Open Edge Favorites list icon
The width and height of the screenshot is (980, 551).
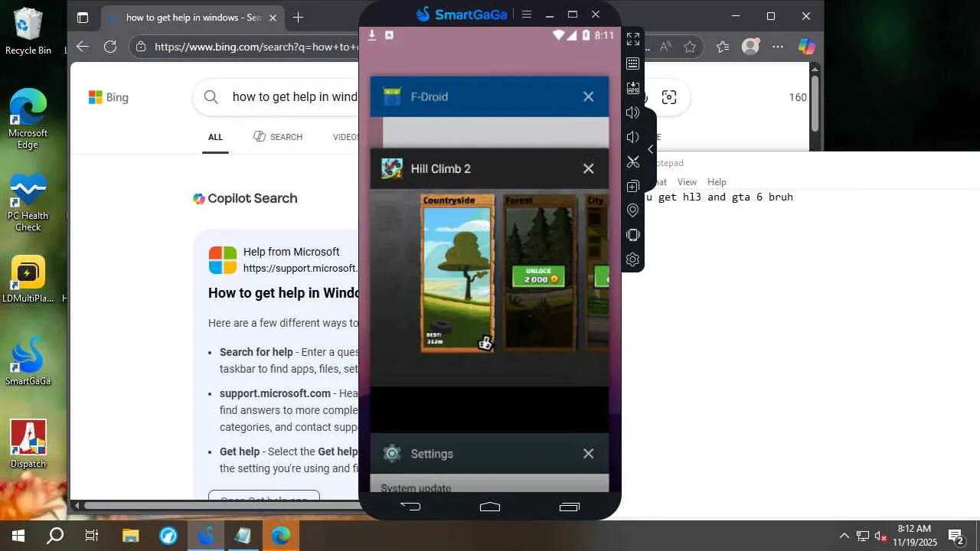coord(723,47)
